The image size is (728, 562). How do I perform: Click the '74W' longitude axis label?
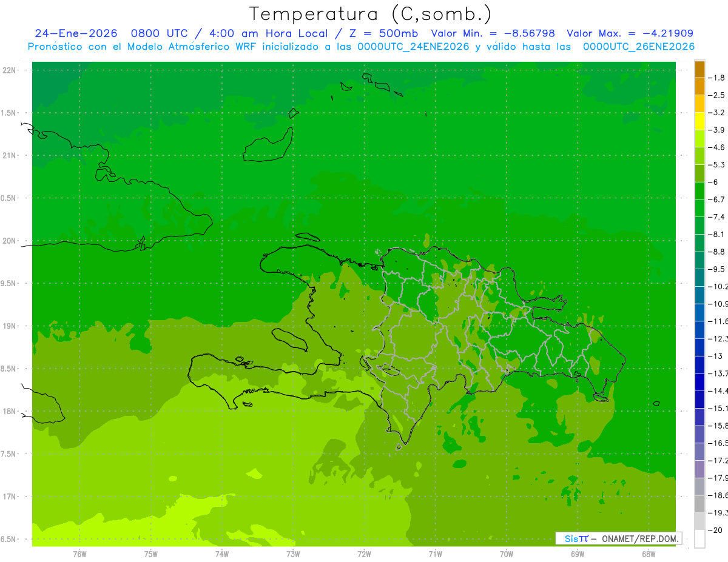tap(222, 554)
